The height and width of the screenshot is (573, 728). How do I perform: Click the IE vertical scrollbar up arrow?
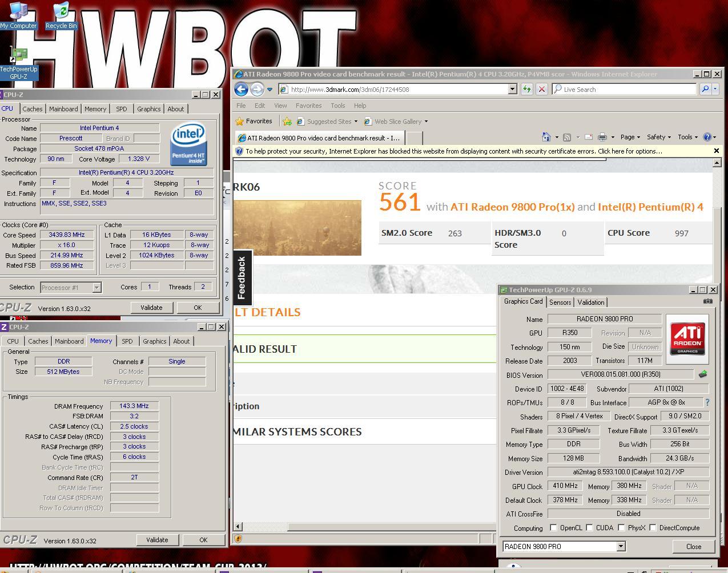tap(717, 163)
